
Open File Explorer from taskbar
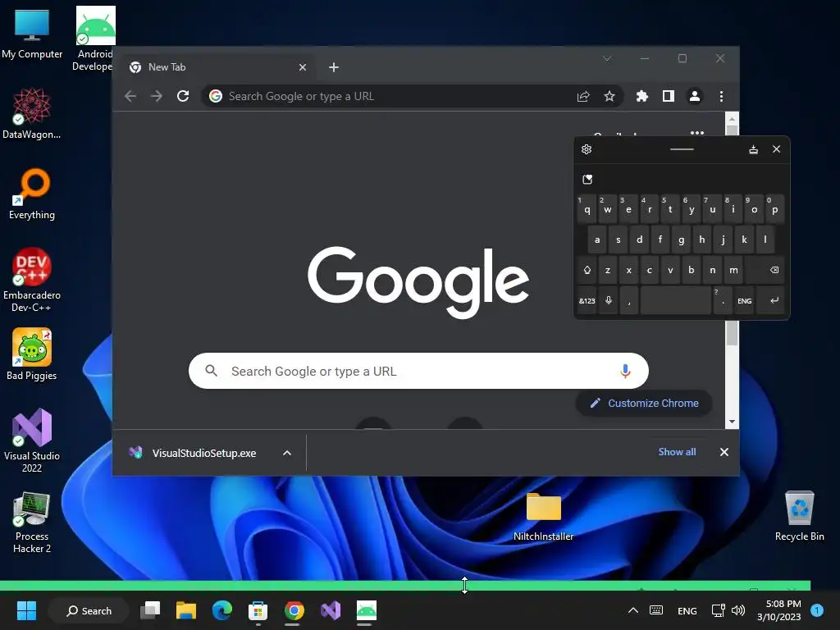[186, 610]
